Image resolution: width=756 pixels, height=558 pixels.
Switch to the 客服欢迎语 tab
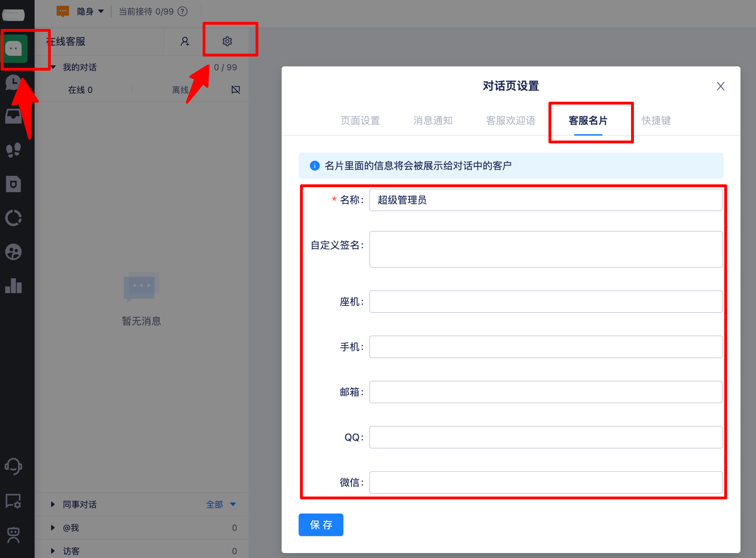pyautogui.click(x=510, y=121)
